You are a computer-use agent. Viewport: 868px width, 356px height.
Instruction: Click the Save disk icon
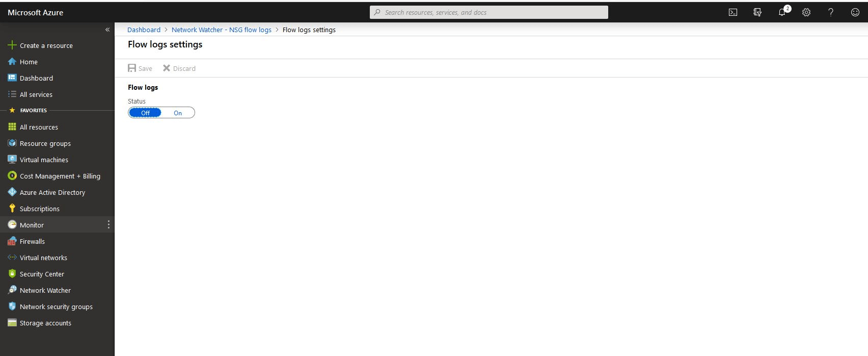coord(132,68)
